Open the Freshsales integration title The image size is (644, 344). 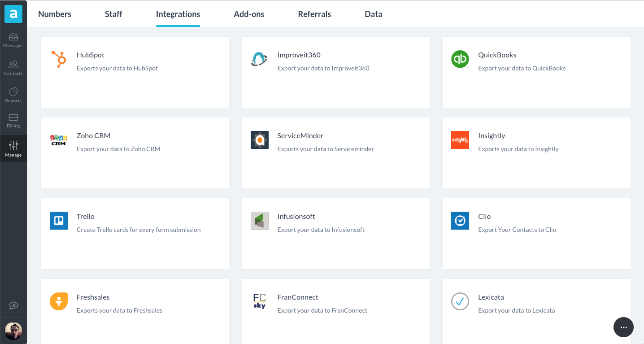[93, 297]
